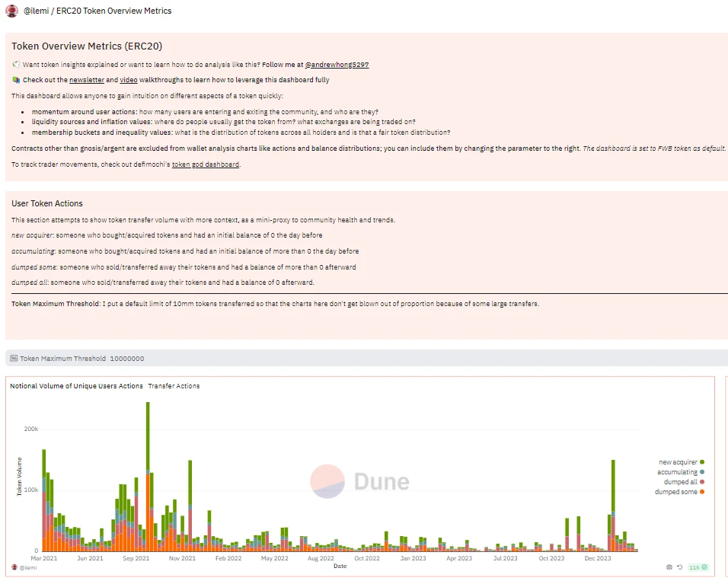Click the 'Oct 2023' x-axis label

point(551,558)
